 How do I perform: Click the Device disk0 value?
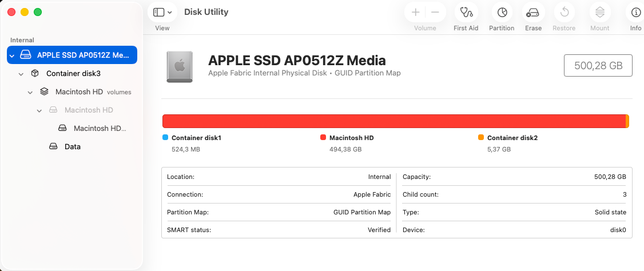click(x=618, y=230)
